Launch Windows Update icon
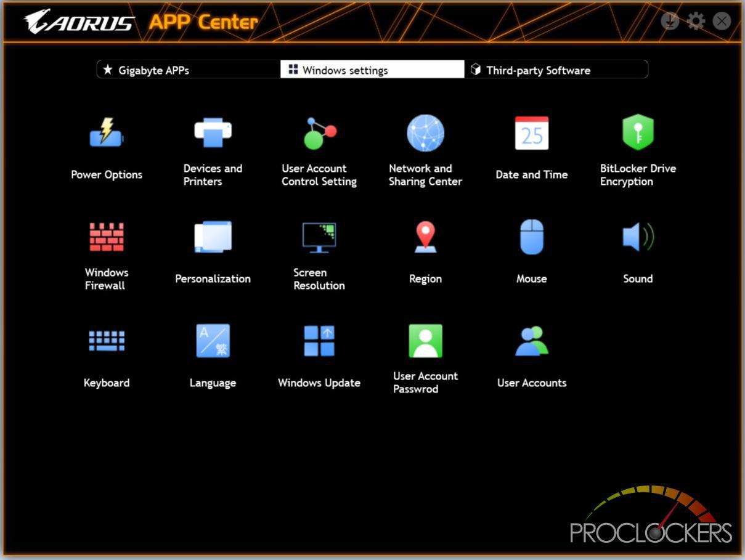 point(319,341)
